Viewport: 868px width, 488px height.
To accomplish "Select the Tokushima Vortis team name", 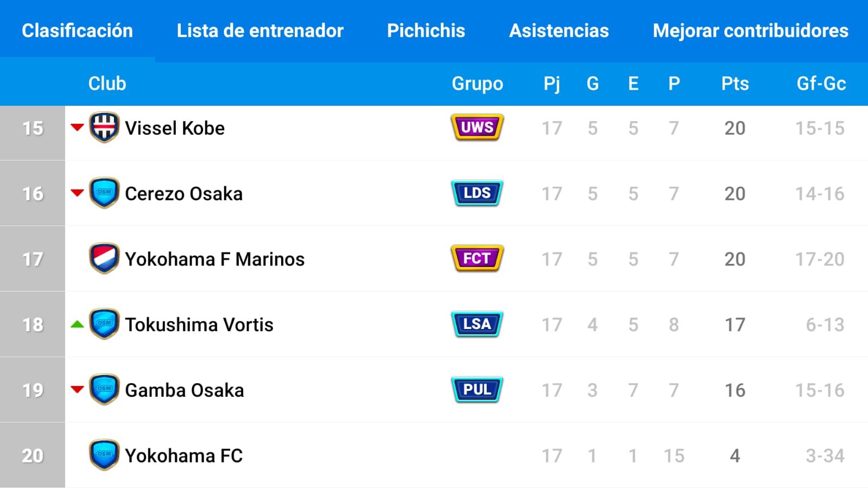I will (199, 325).
